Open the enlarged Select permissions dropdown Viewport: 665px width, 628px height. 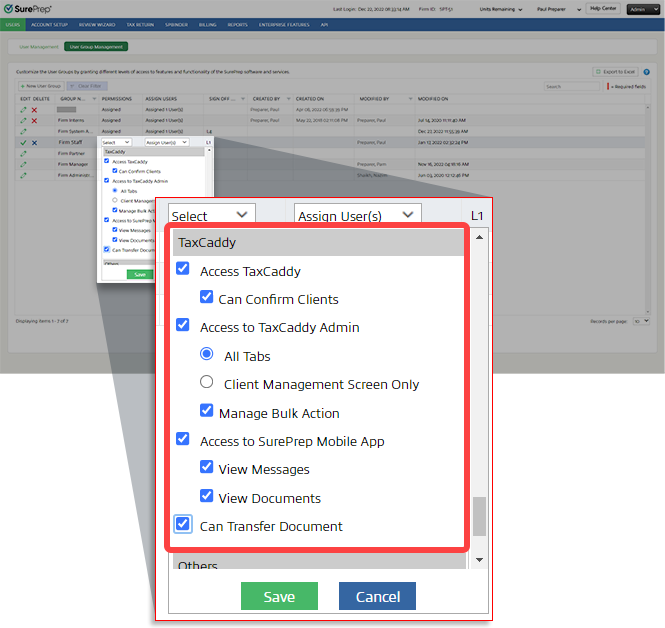(212, 214)
